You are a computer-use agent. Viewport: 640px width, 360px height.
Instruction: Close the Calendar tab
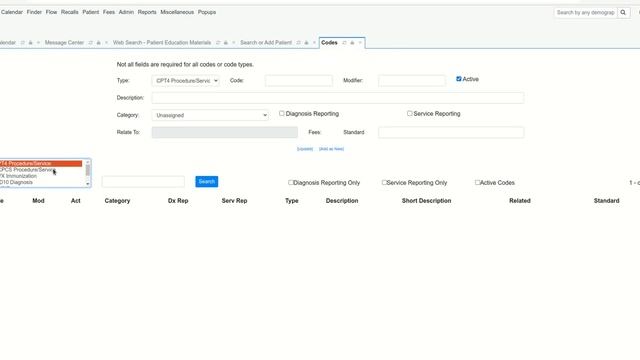[38, 43]
